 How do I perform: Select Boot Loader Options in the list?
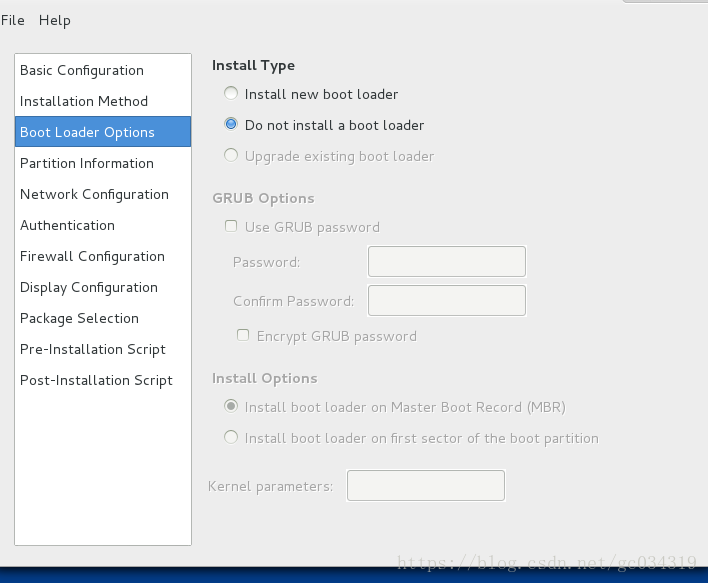click(x=103, y=132)
